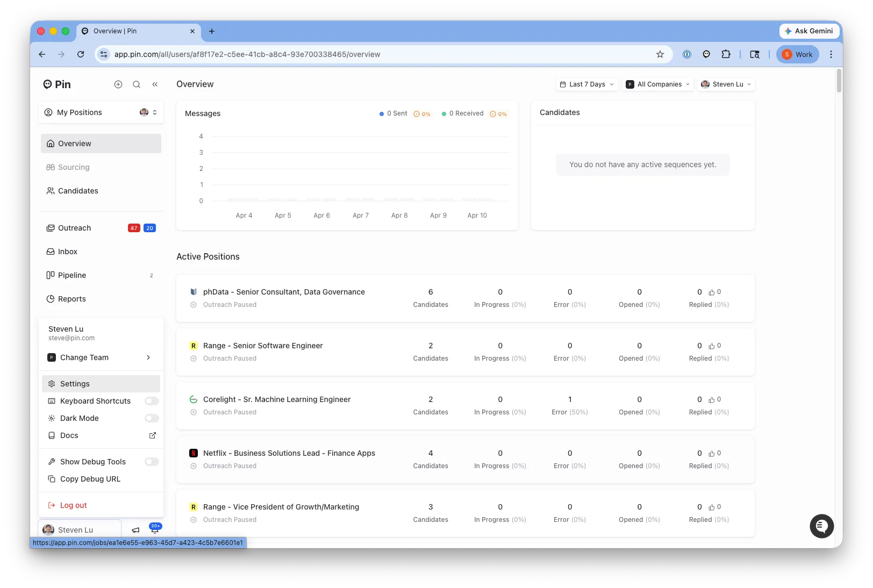Go back to the previous page

tap(42, 54)
